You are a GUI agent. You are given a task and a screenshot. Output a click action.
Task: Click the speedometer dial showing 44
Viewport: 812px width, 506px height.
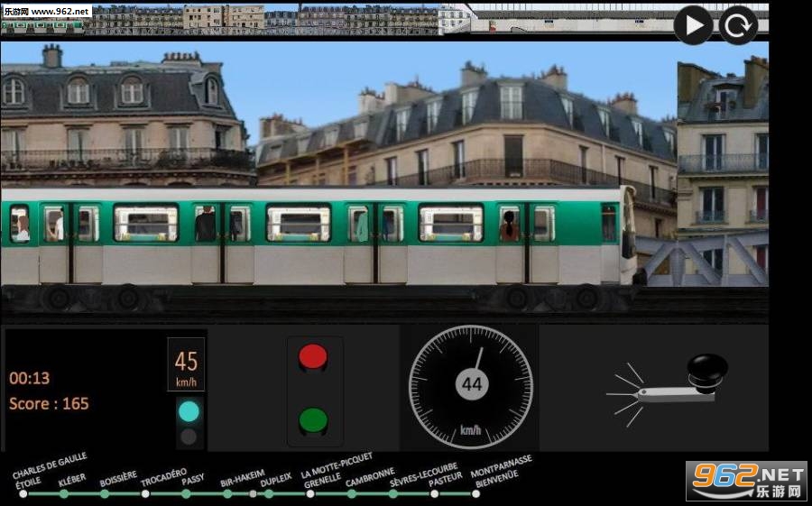coord(471,387)
